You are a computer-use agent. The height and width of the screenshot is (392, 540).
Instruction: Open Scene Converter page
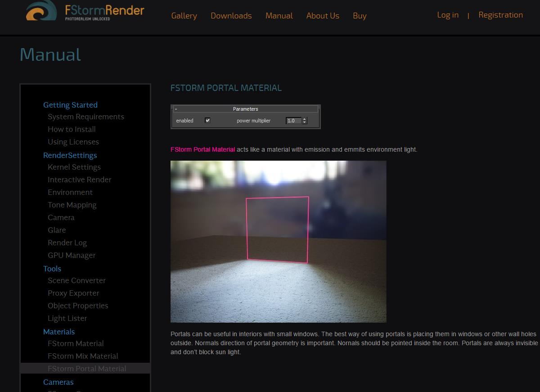click(x=76, y=280)
